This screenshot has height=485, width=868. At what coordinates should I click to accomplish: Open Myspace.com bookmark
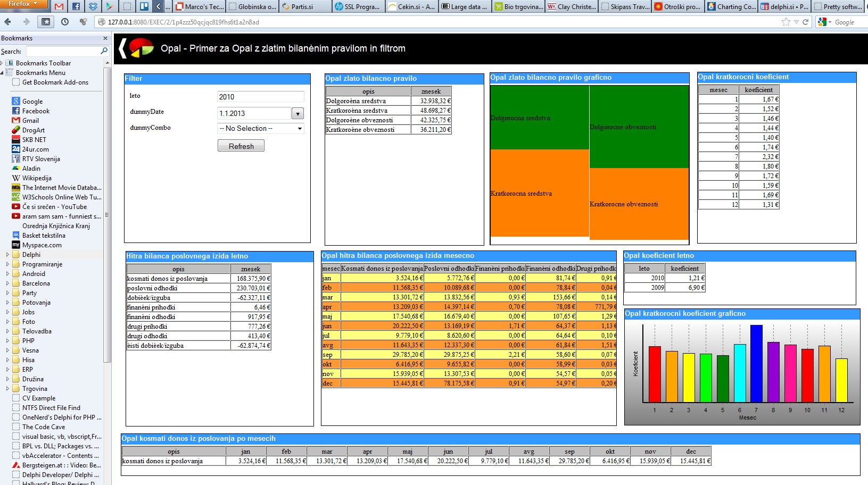click(42, 245)
